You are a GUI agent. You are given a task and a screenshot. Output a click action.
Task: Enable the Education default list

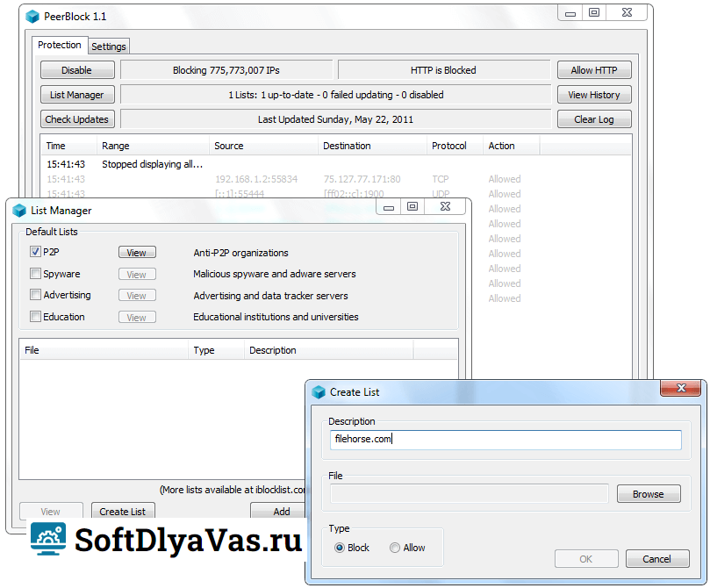[x=35, y=317]
